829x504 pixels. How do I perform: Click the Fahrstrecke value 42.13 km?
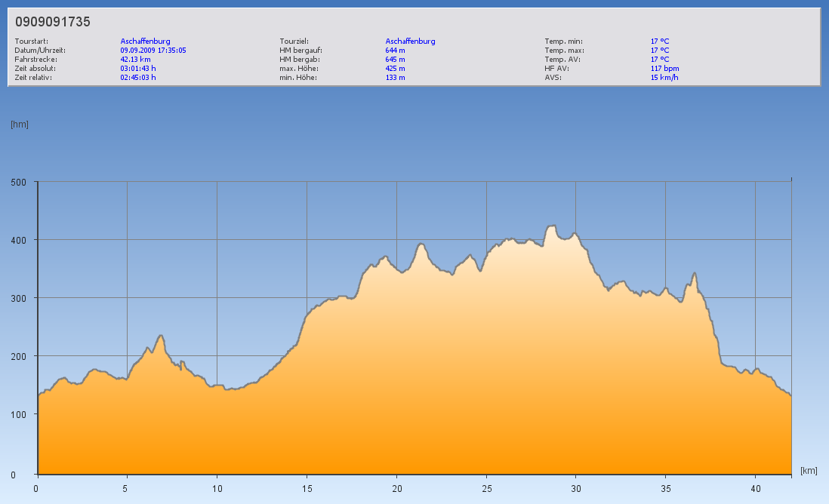tap(136, 60)
